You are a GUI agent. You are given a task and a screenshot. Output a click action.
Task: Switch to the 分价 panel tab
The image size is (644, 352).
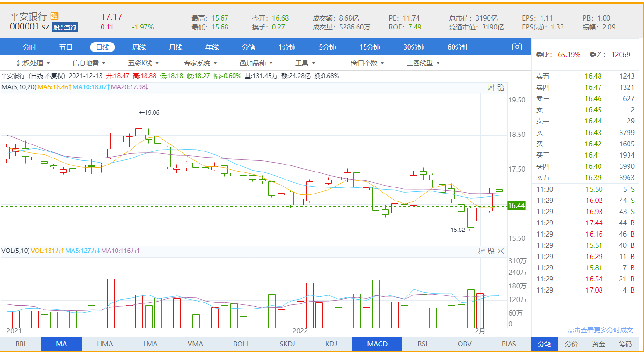pos(571,344)
